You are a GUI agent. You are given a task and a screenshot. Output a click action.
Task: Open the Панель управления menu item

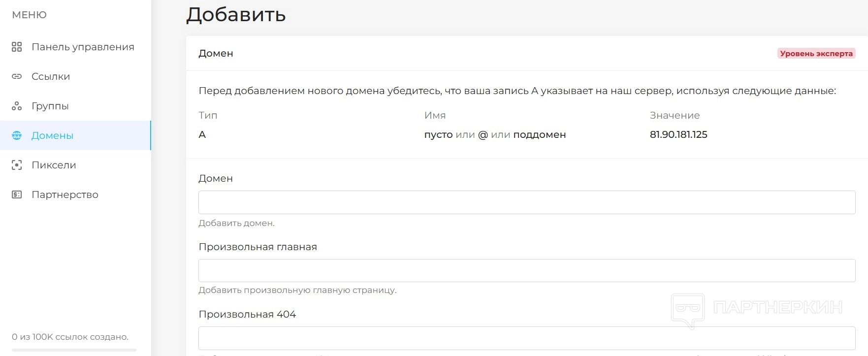pyautogui.click(x=83, y=47)
